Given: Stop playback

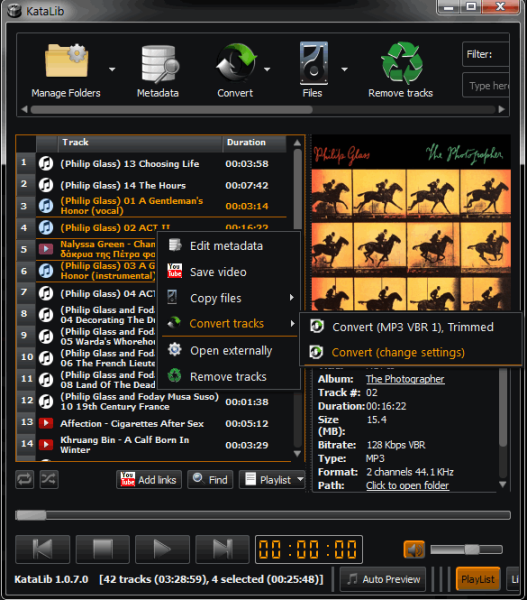Looking at the screenshot, I should 103,549.
